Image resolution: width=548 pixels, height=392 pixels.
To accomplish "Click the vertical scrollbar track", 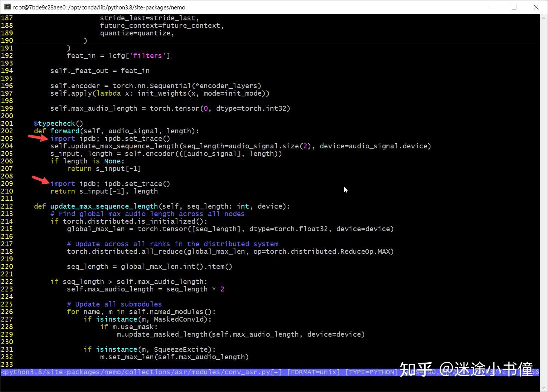I will 543,203.
